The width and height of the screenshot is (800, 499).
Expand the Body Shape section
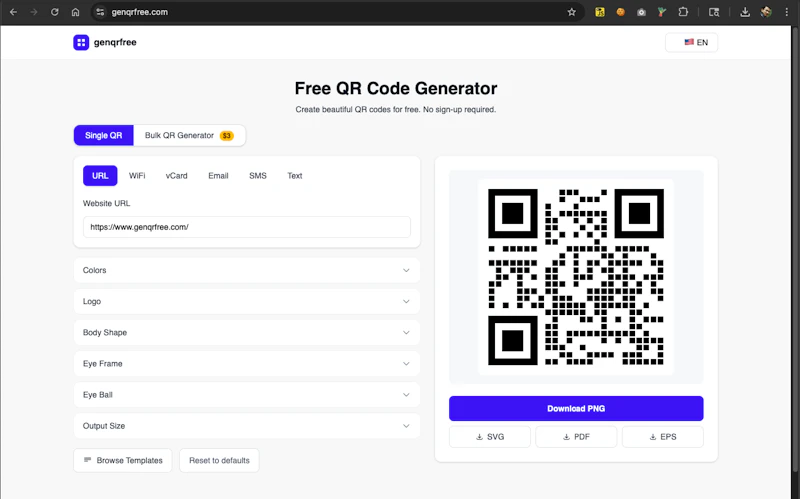(247, 333)
